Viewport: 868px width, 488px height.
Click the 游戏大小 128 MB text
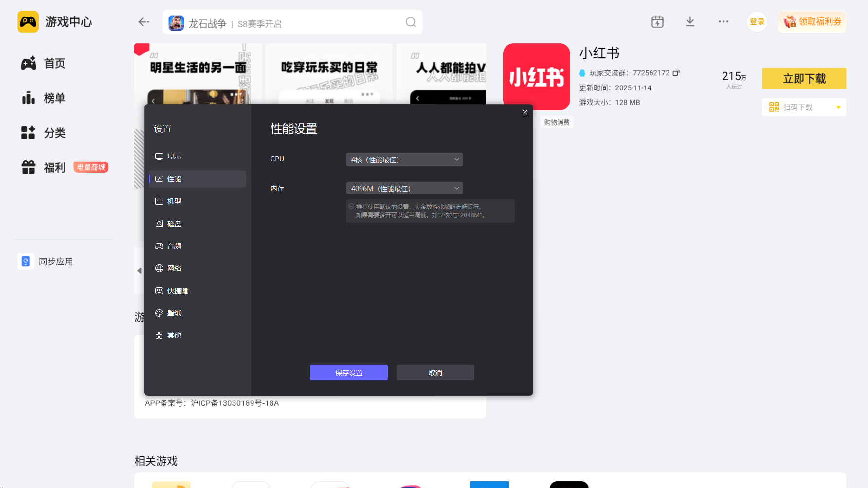610,103
